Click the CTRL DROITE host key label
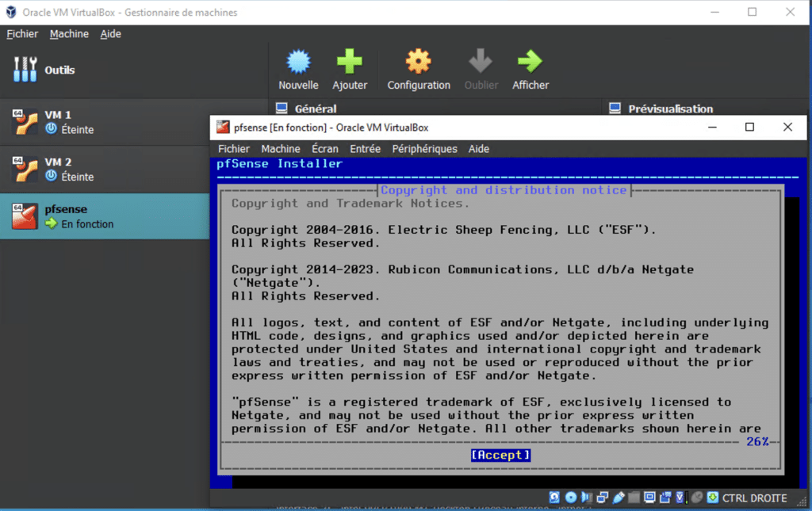The height and width of the screenshot is (511, 812). (755, 498)
